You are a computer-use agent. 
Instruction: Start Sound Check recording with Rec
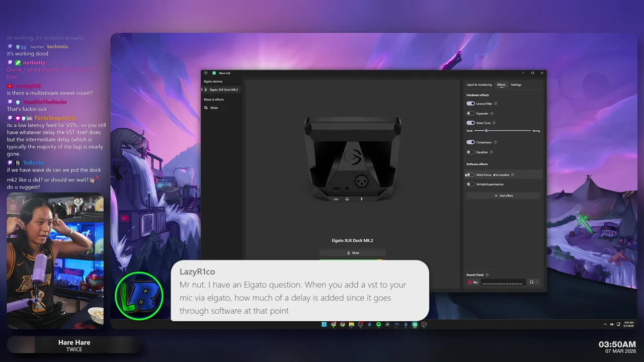click(x=473, y=283)
